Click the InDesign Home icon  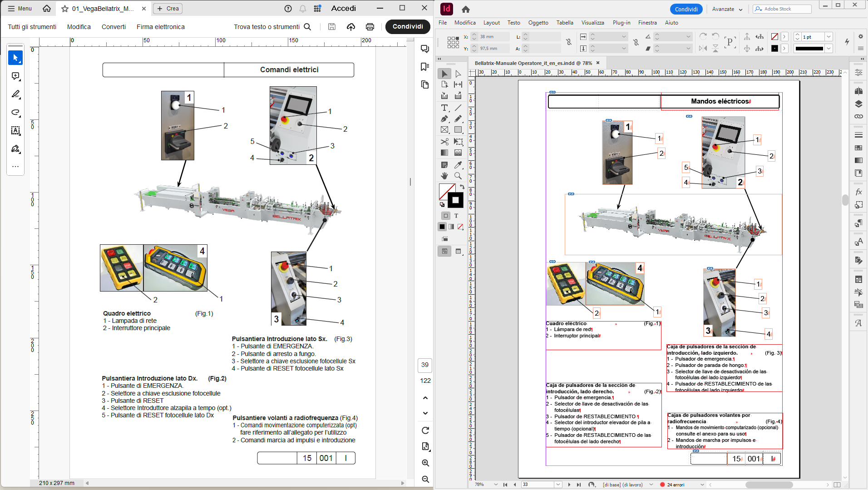pos(466,9)
